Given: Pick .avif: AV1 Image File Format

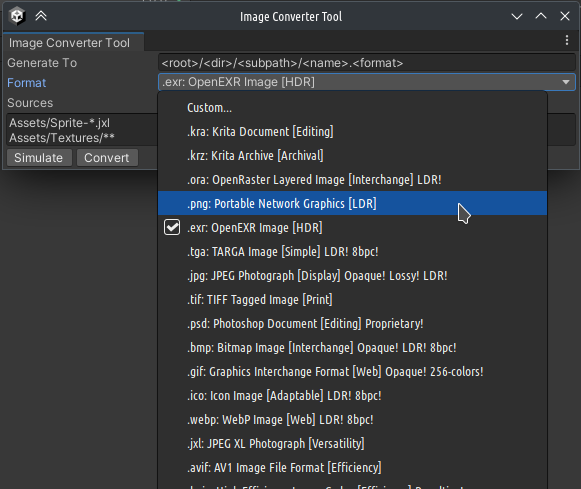Looking at the screenshot, I should [352, 468].
